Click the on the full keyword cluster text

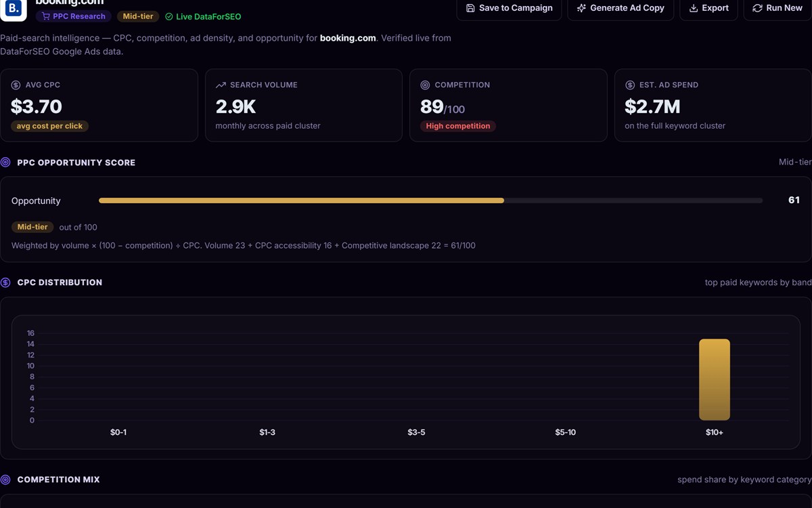point(675,126)
